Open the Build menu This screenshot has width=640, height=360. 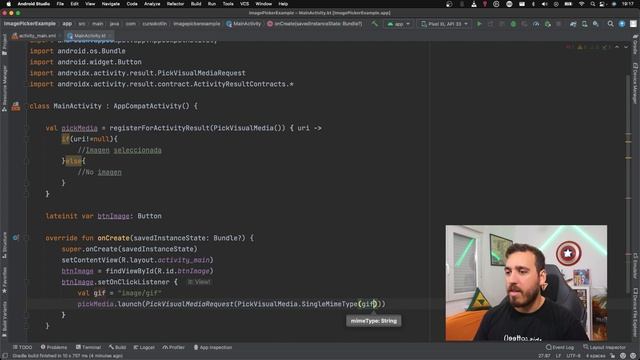tap(196, 4)
